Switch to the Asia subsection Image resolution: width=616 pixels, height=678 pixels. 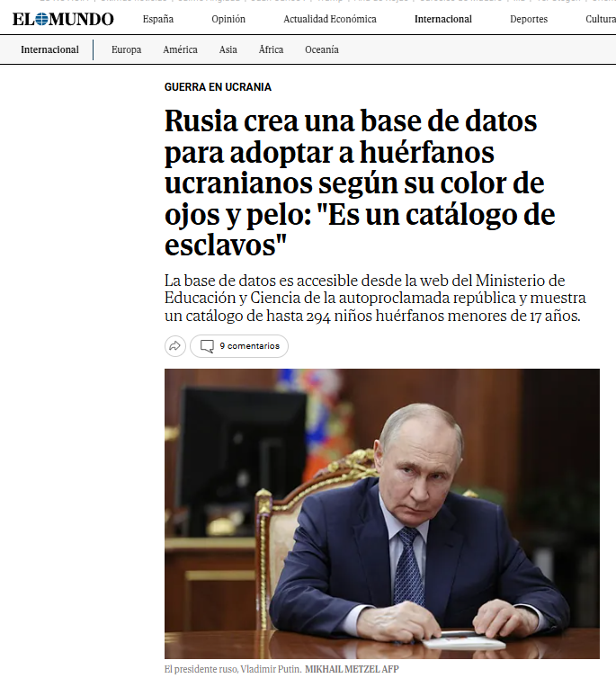pos(228,49)
